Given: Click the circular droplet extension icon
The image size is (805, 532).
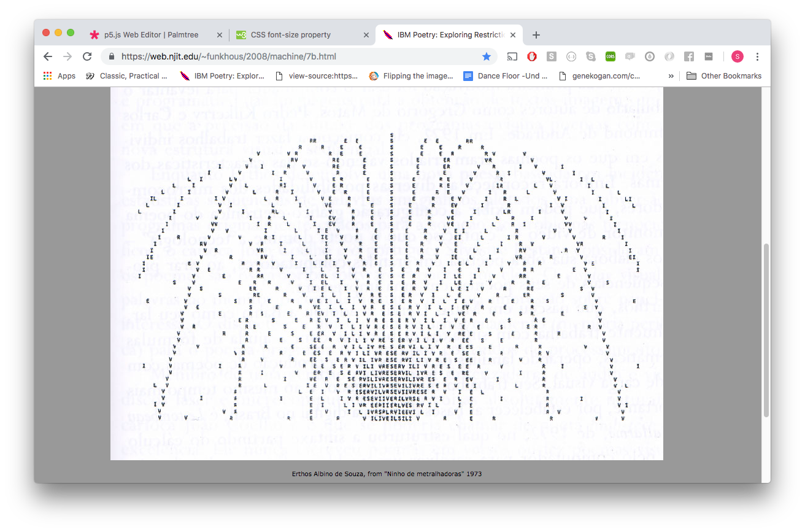Looking at the screenshot, I should pyautogui.click(x=650, y=56).
